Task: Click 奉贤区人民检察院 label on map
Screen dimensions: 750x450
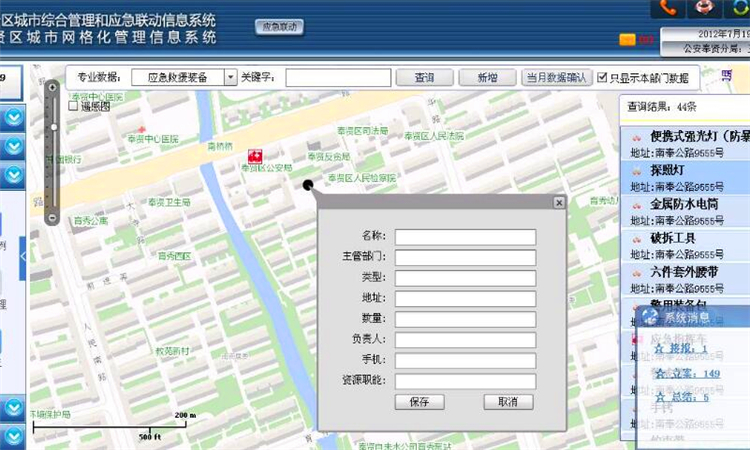Action: 362,178
